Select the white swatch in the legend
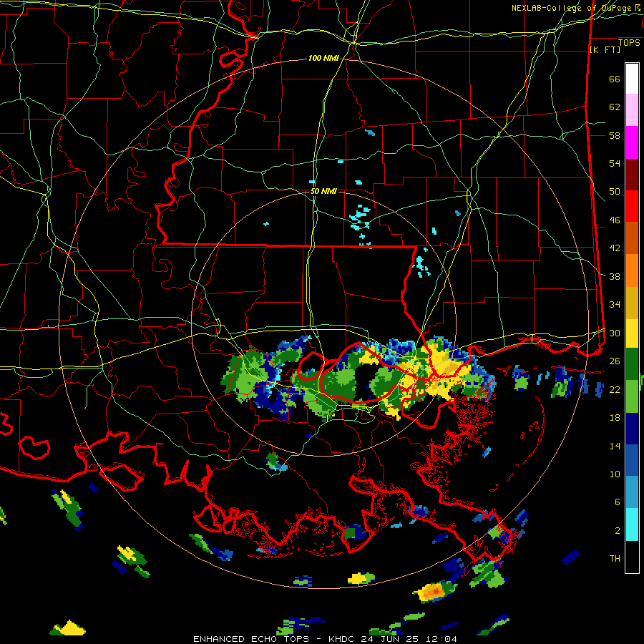 [632, 79]
